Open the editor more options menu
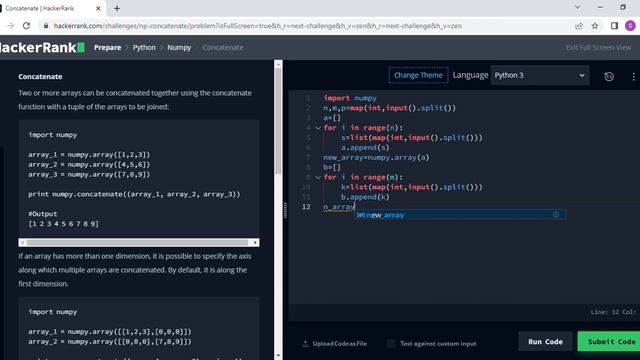Image resolution: width=640 pixels, height=360 pixels. coord(633,76)
